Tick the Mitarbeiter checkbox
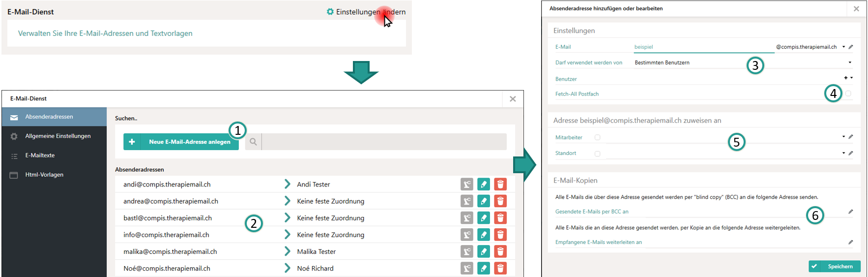 [x=598, y=138]
